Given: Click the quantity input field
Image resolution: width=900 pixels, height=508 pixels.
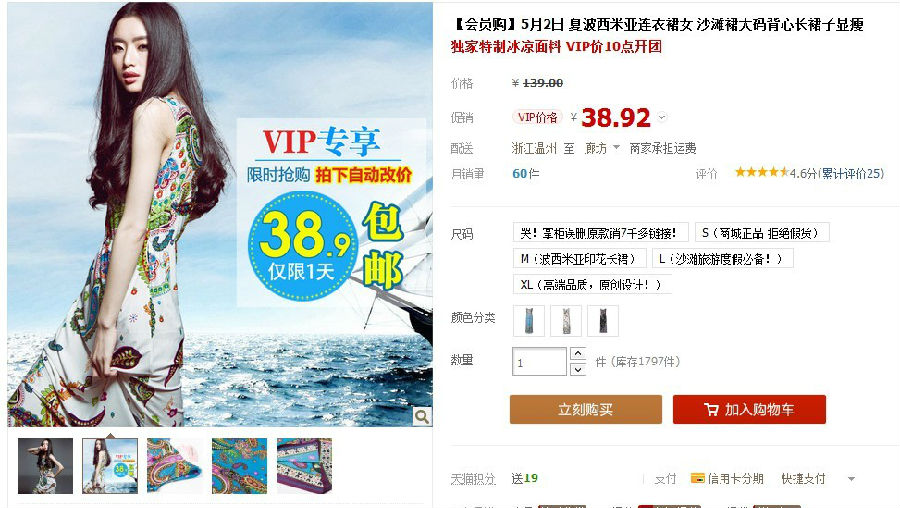Looking at the screenshot, I should [539, 362].
